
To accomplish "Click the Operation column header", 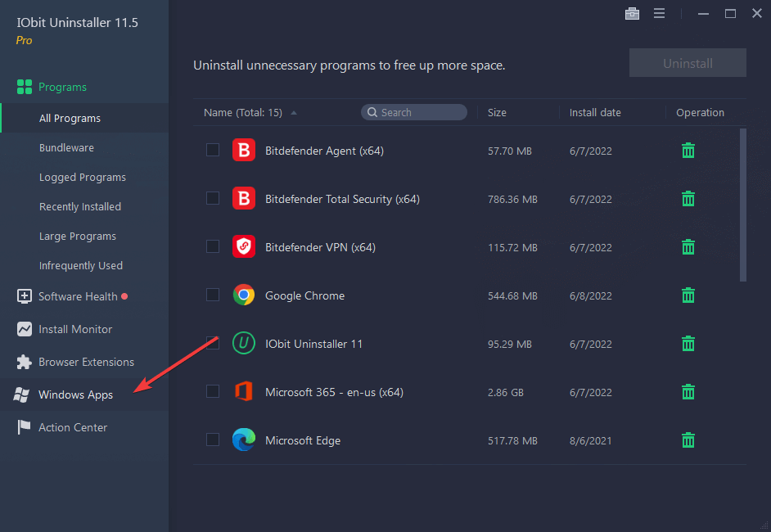I will [x=700, y=113].
